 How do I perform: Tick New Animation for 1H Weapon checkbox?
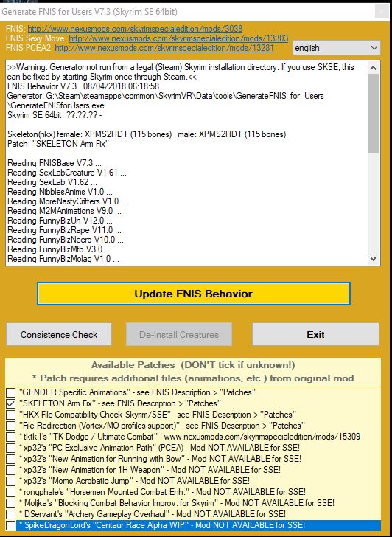point(11,470)
